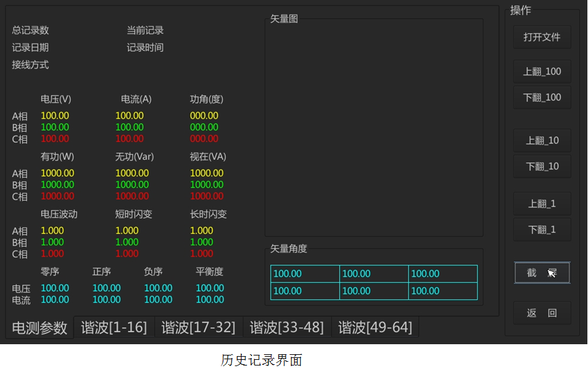Go to next record with 下翻_1
Viewport: 588px width, 373px height.
click(542, 230)
